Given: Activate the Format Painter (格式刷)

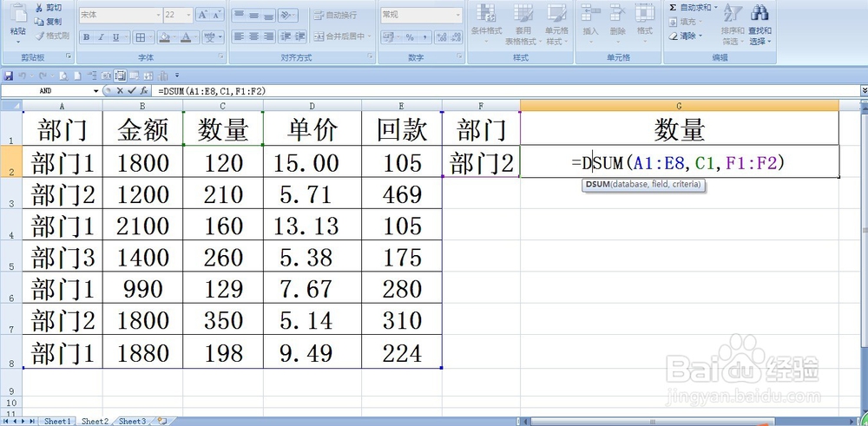Looking at the screenshot, I should click(51, 36).
